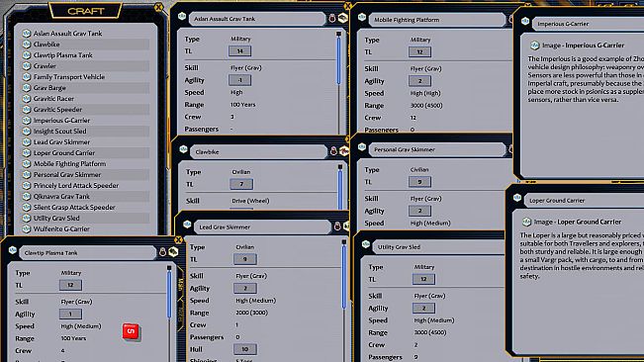Toggle the lock on Clawtip Plasma Tank window

(x=162, y=252)
